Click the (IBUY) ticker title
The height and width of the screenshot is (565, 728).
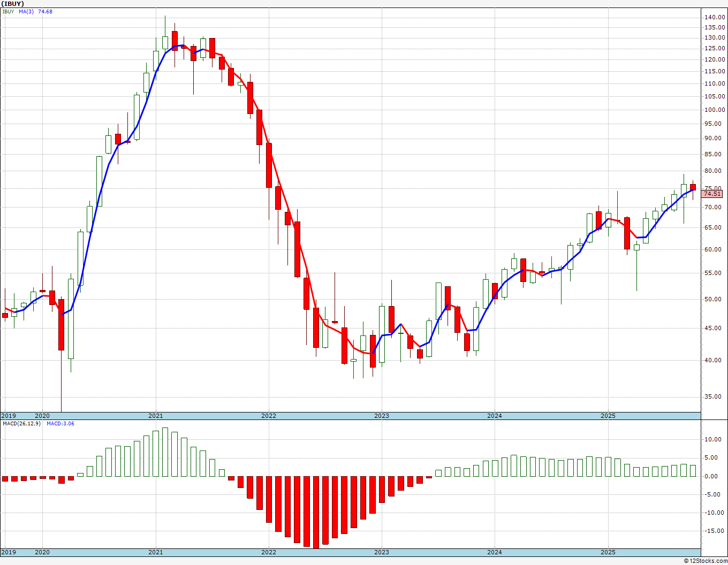(12, 4)
